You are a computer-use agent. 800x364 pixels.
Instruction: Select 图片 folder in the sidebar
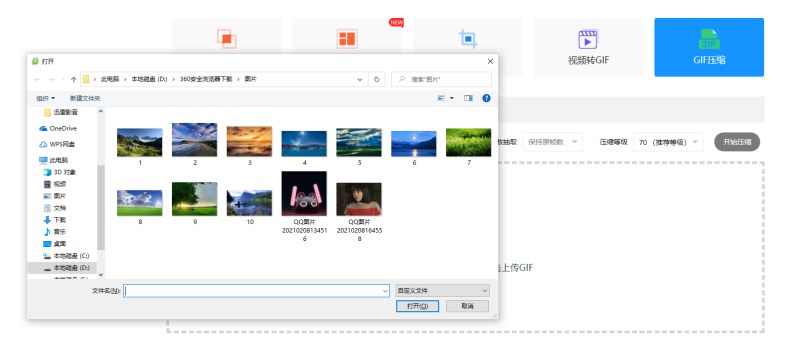coord(55,196)
